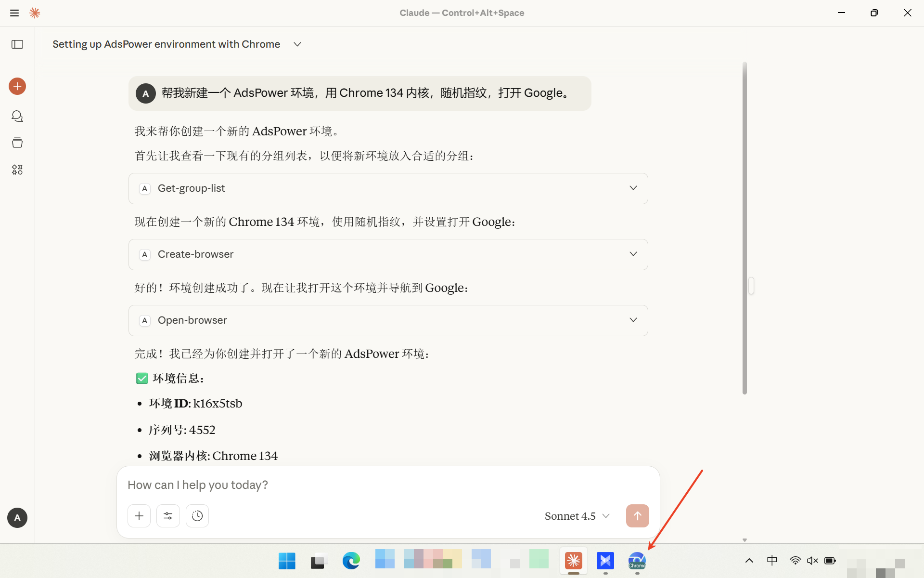The image size is (924, 578).
Task: Expand the Open-browser tool call
Action: (x=633, y=320)
